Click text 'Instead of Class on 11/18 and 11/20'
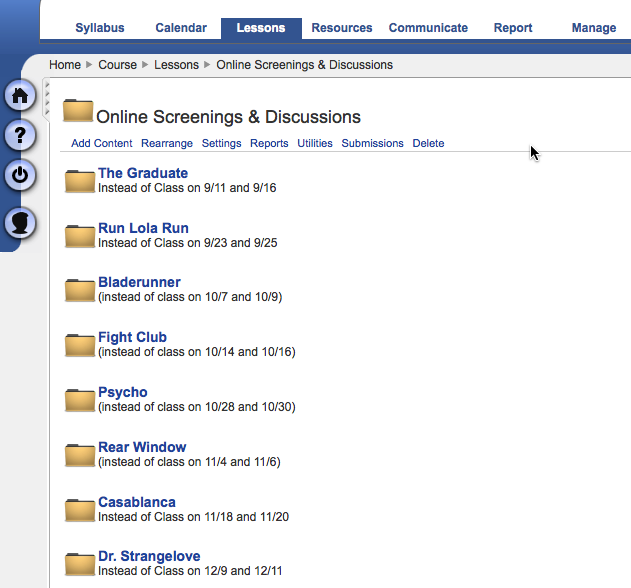 [x=194, y=517]
